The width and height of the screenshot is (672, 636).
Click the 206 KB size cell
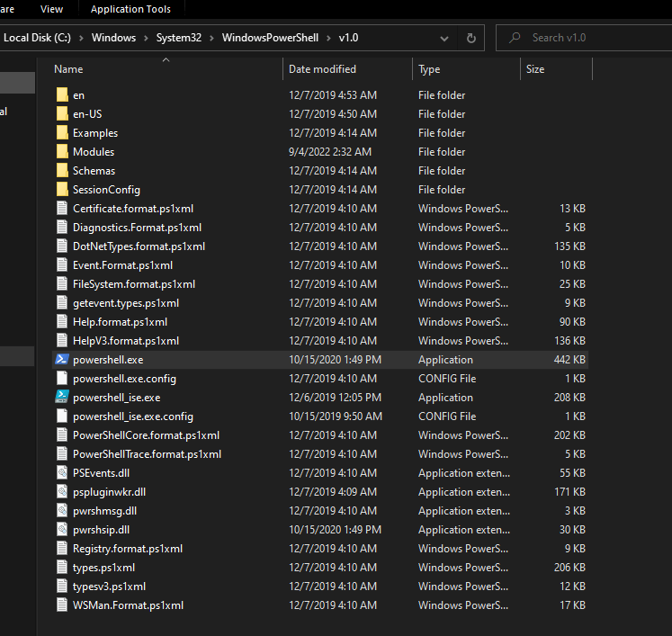[569, 567]
